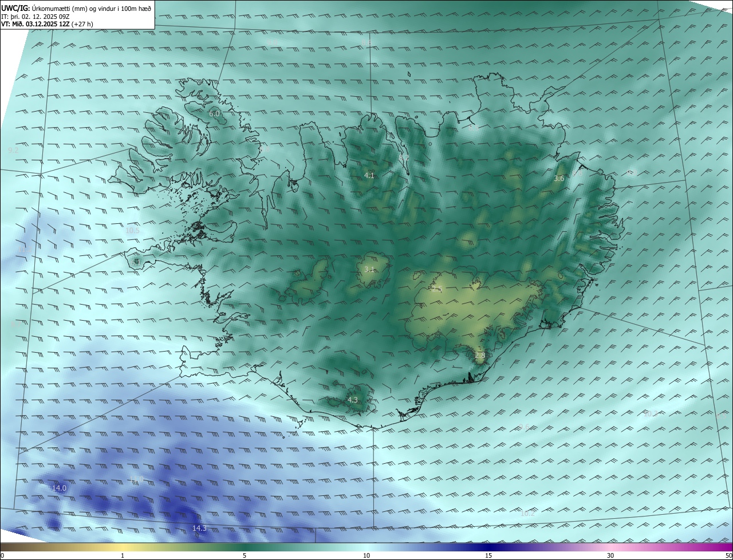The width and height of the screenshot is (733, 560).
Task: Click the 6.0 value label in the Westfjords
Action: click(x=214, y=114)
